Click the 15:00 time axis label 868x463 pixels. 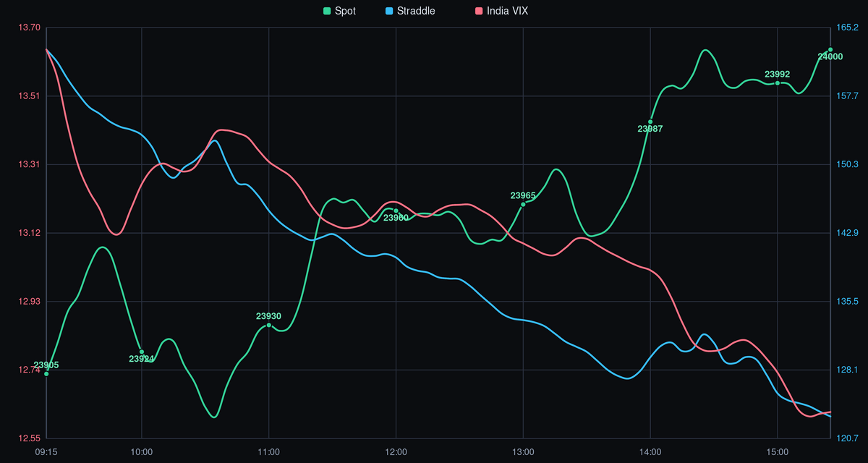[x=778, y=452]
